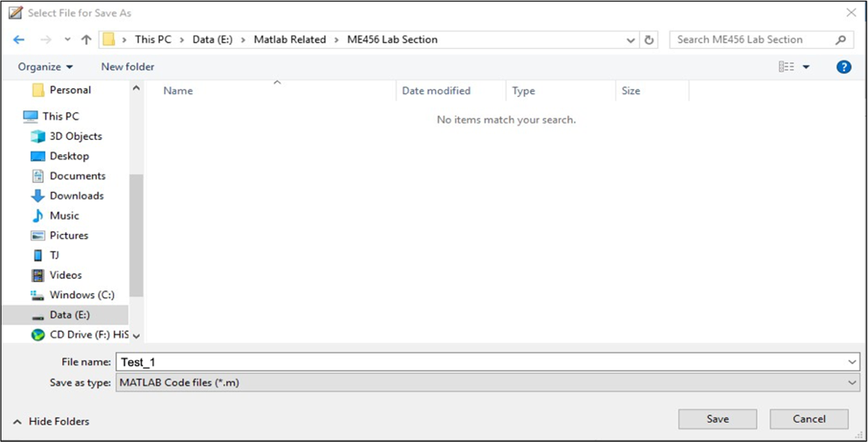Click the sidebar scroll down arrow
Viewport: 868px width, 442px height.
point(136,336)
